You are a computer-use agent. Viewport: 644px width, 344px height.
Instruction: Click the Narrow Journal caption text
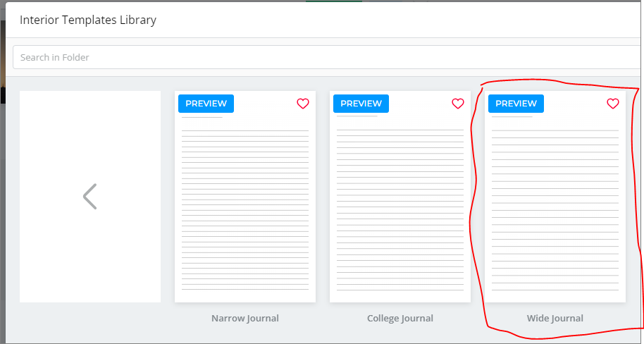pos(245,318)
